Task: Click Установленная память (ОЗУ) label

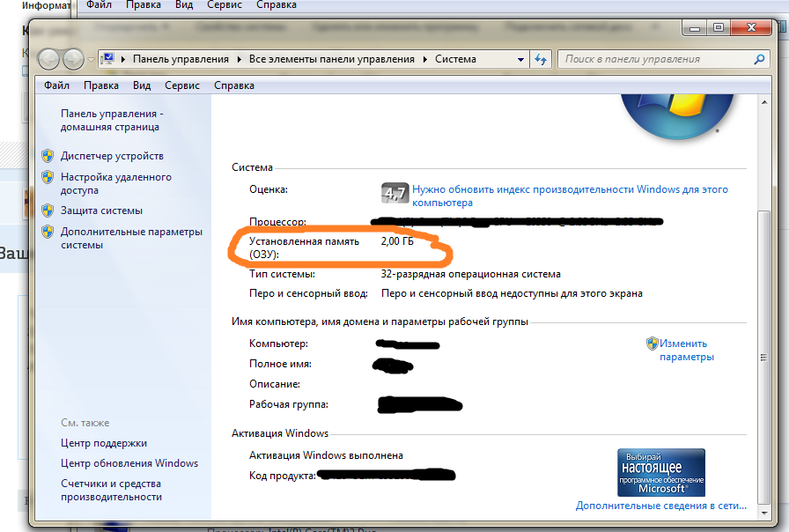Action: [x=304, y=248]
